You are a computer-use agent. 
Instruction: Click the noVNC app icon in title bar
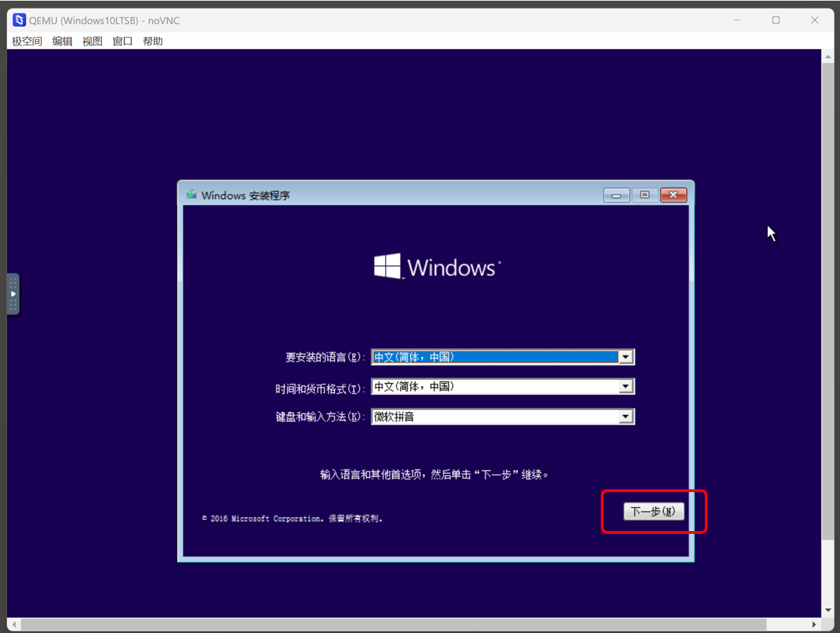click(18, 20)
